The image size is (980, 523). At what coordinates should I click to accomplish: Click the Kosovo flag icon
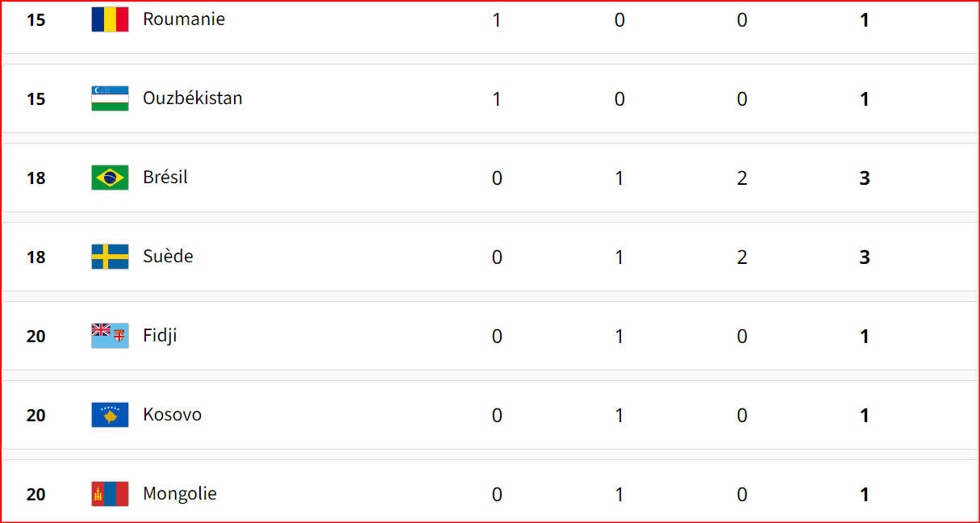click(x=110, y=415)
